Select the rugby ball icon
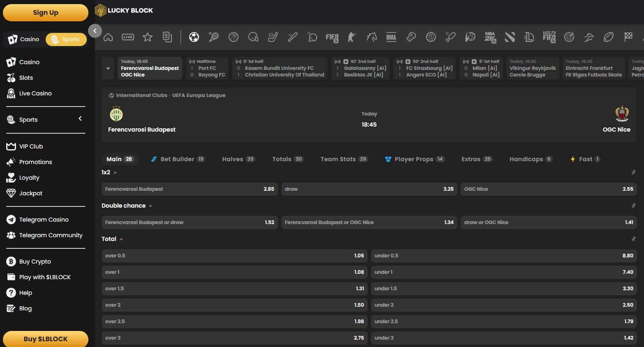Image resolution: width=644 pixels, height=347 pixels. [x=609, y=37]
